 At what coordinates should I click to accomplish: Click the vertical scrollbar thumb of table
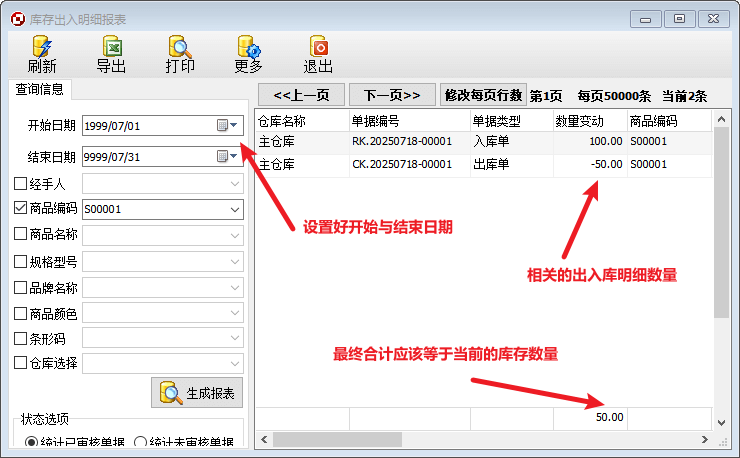click(721, 222)
